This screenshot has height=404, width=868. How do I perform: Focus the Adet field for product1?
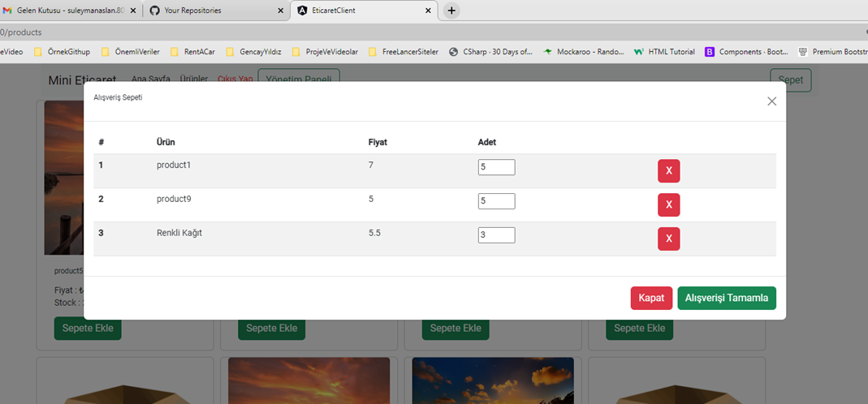(x=497, y=167)
